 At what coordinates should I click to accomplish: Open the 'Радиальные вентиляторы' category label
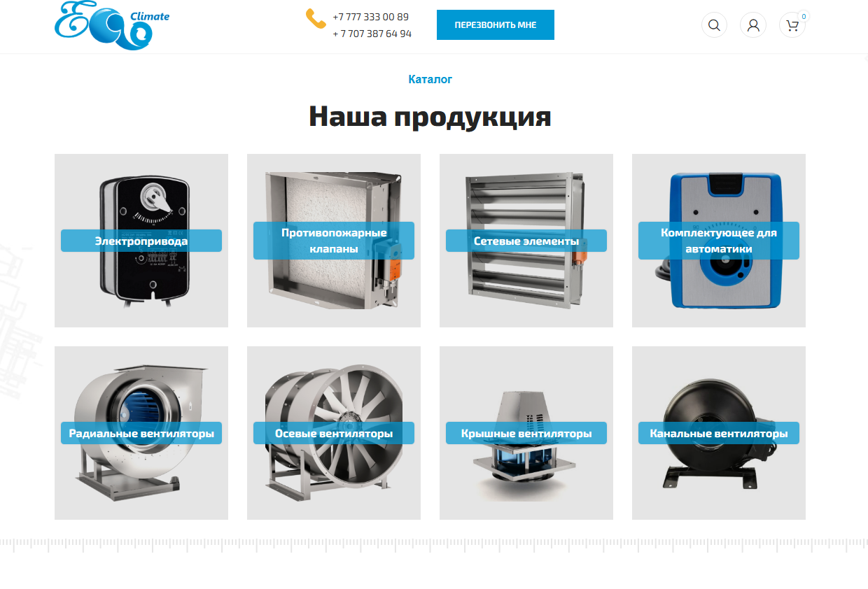(x=141, y=433)
